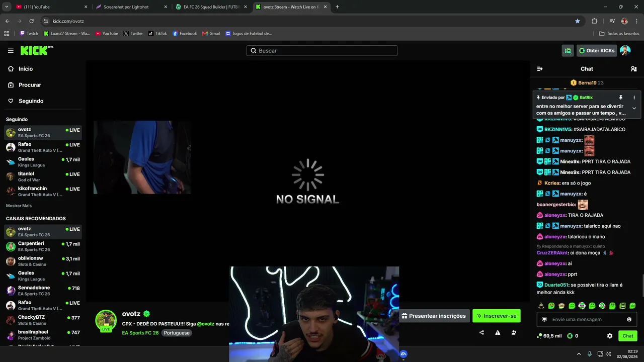Open the volume control in system tray
644x362 pixels.
[608, 354]
